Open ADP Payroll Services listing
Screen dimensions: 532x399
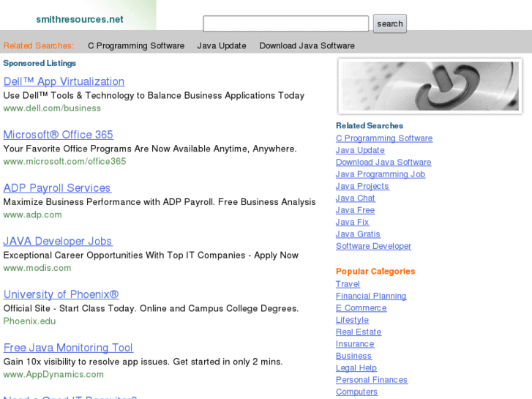(57, 188)
